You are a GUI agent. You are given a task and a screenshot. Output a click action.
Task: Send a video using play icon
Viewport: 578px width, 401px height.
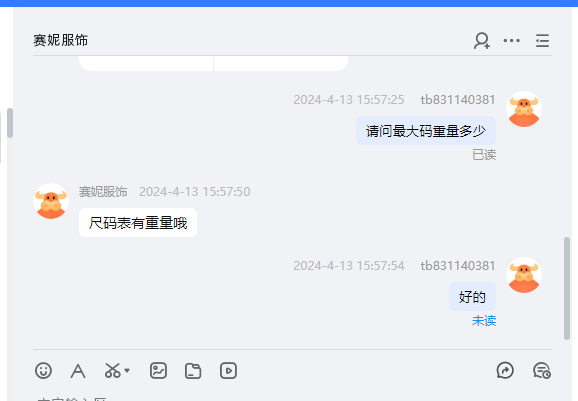pos(228,370)
